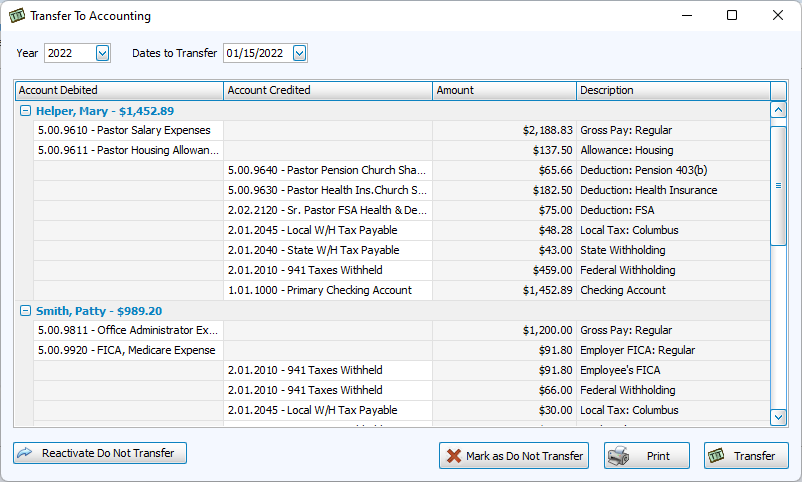Select the Primary Checking Account row

(319, 290)
